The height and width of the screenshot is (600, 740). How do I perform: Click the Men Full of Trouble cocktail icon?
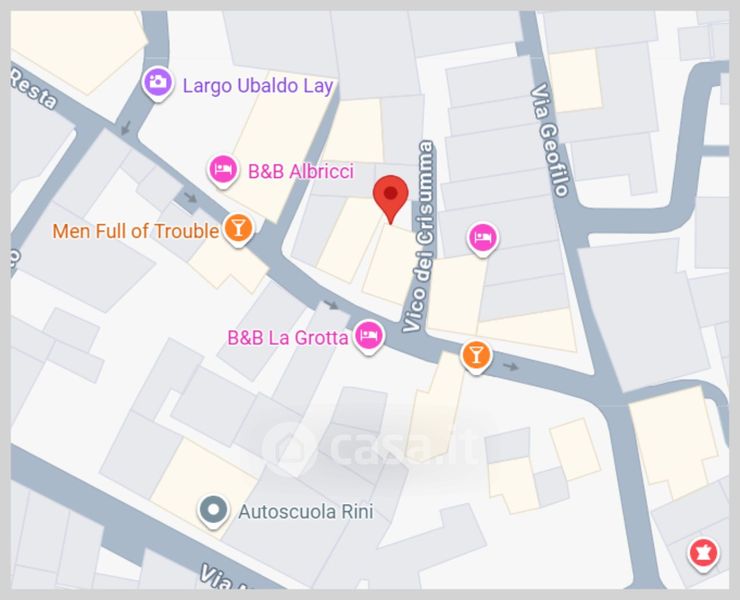238,229
